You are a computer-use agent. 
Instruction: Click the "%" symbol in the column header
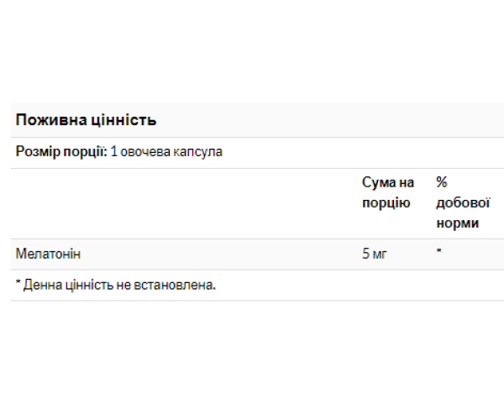point(442,182)
